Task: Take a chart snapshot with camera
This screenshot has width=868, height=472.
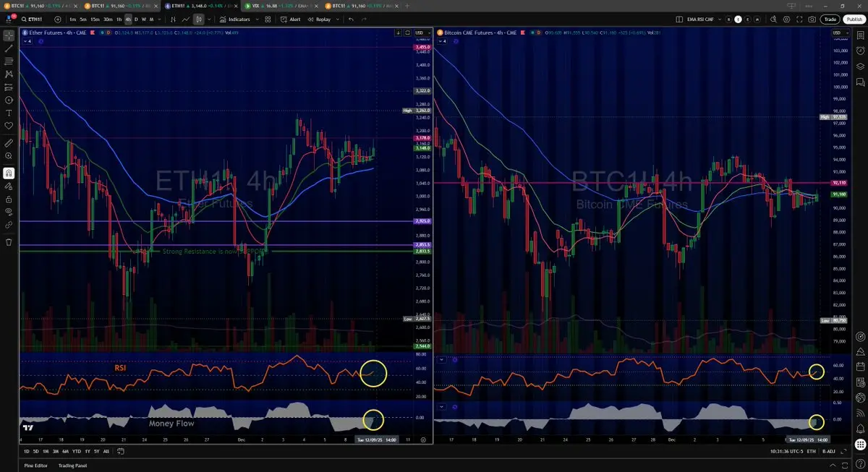Action: click(x=812, y=20)
